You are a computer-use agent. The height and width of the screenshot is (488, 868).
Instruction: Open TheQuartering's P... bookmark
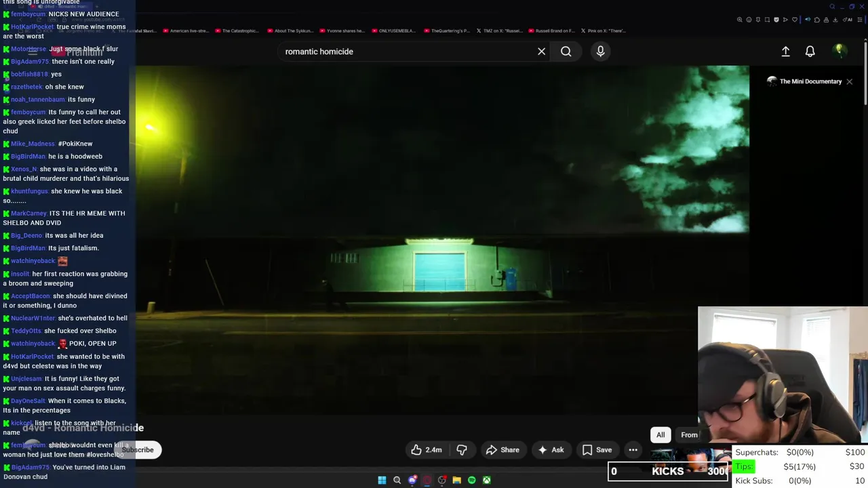[446, 30]
